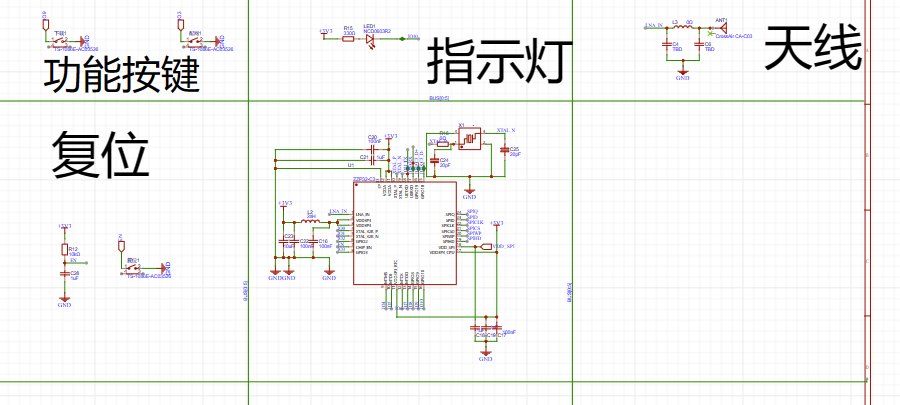
Task: Click the GND symbol under antenna filter
Action: [683, 72]
